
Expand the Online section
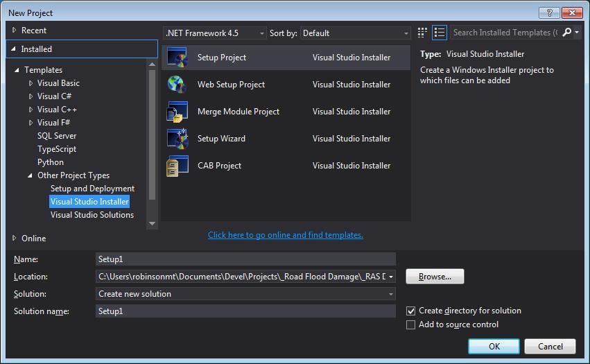(15, 238)
